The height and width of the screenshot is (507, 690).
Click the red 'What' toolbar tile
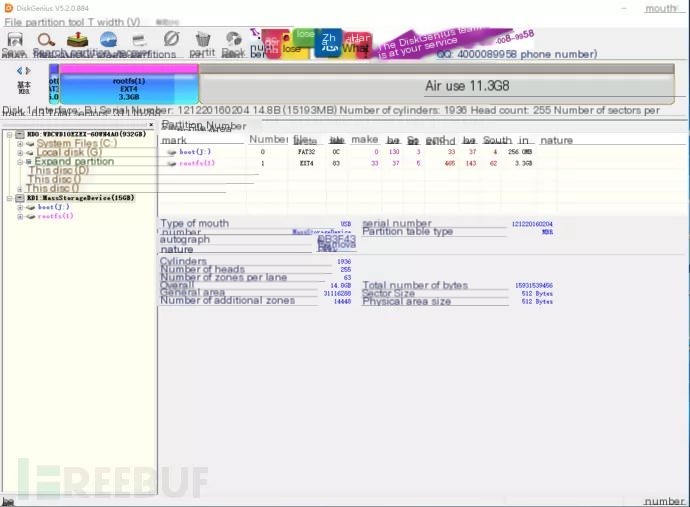click(x=357, y=44)
